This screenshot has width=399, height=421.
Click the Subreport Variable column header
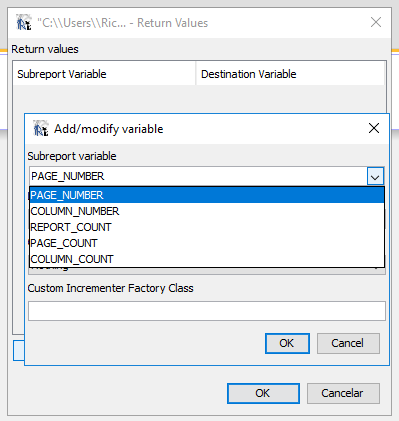coord(104,74)
